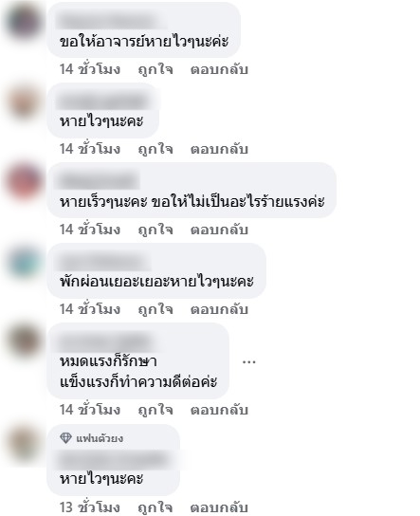Reply to the comment ขอให้อาจารย์หายไวๆนะค่ะ via ตอบกลับ
The height and width of the screenshot is (516, 420).
point(219,69)
